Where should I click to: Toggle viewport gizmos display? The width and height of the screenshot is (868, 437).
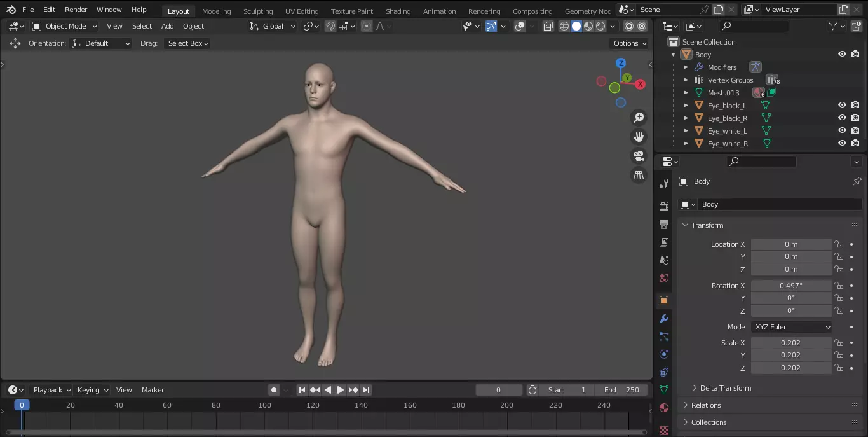[491, 26]
